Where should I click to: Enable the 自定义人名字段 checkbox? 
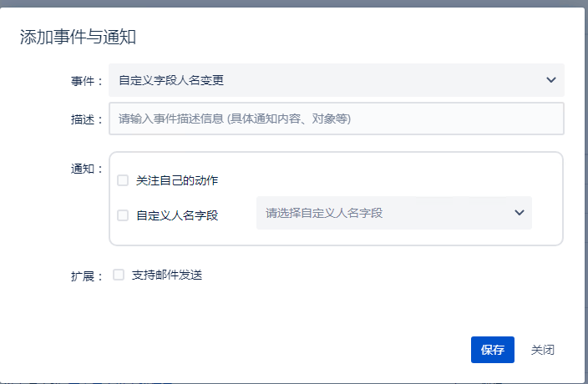click(123, 215)
